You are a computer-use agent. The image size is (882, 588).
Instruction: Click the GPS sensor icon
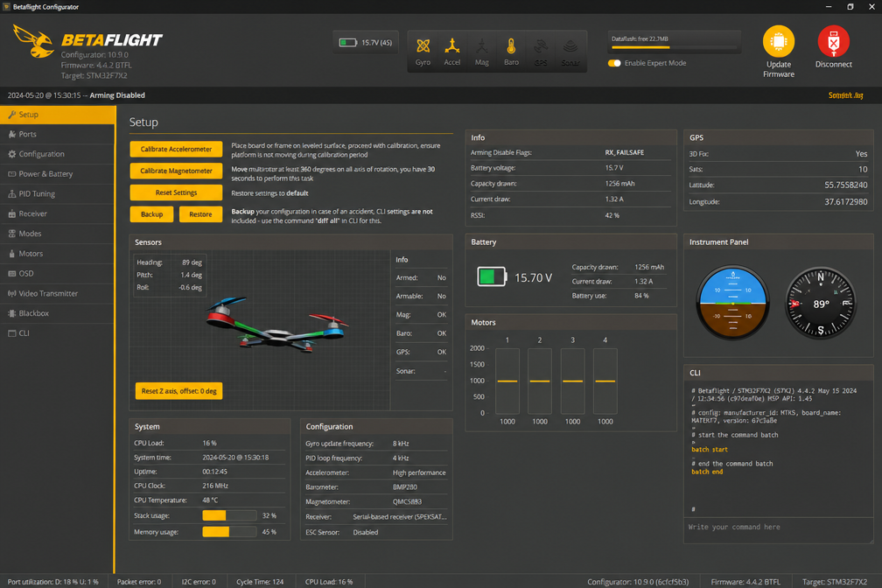(x=541, y=46)
